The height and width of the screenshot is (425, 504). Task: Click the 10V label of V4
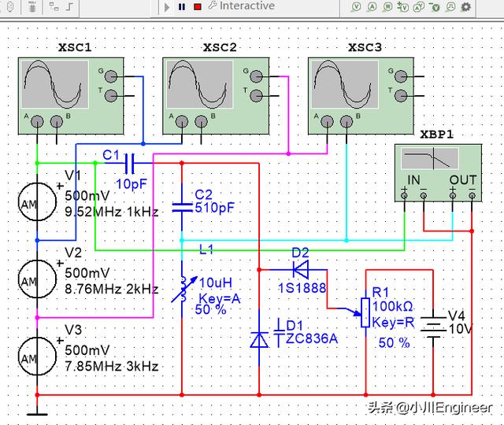[x=460, y=329]
